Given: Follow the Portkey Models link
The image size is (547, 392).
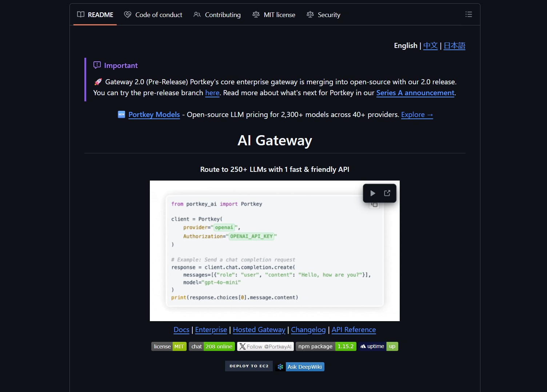Looking at the screenshot, I should (x=154, y=115).
